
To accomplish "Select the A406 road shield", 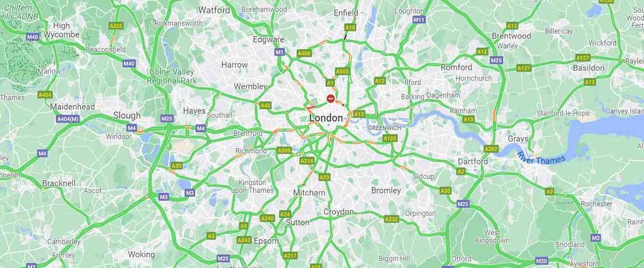I will click(x=304, y=53).
